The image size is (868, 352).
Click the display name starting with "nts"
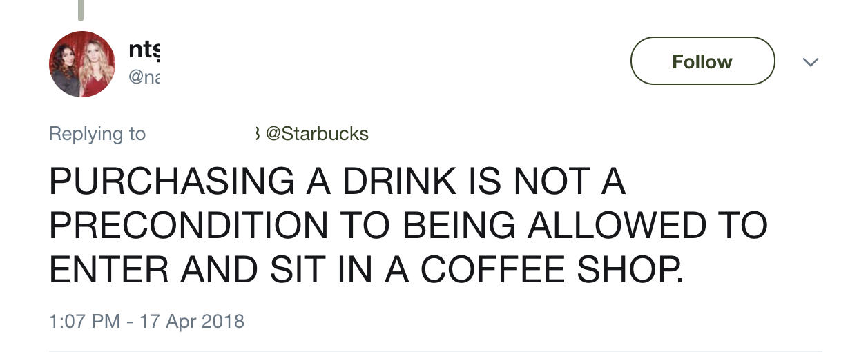(144, 48)
